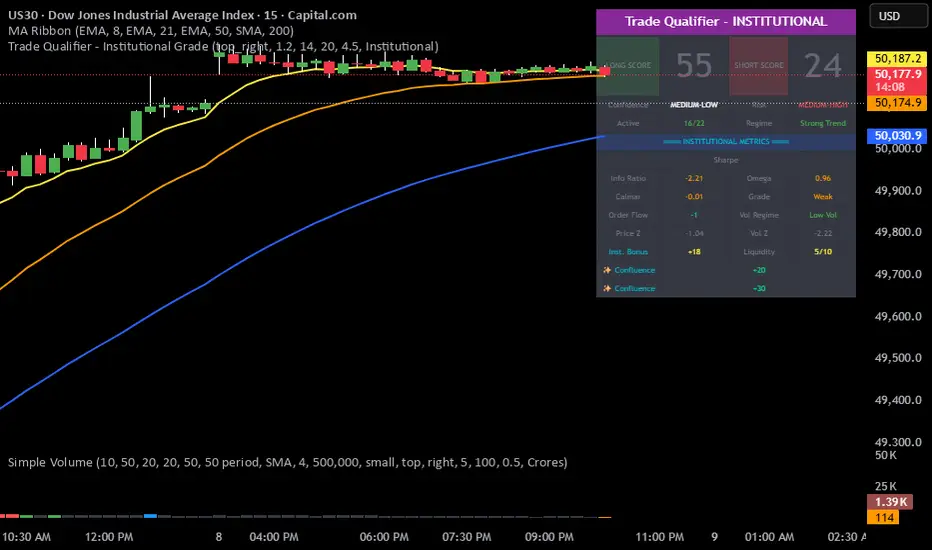Click the 04:00 PM time axis label
Image resolution: width=932 pixels, height=550 pixels.
coord(274,537)
